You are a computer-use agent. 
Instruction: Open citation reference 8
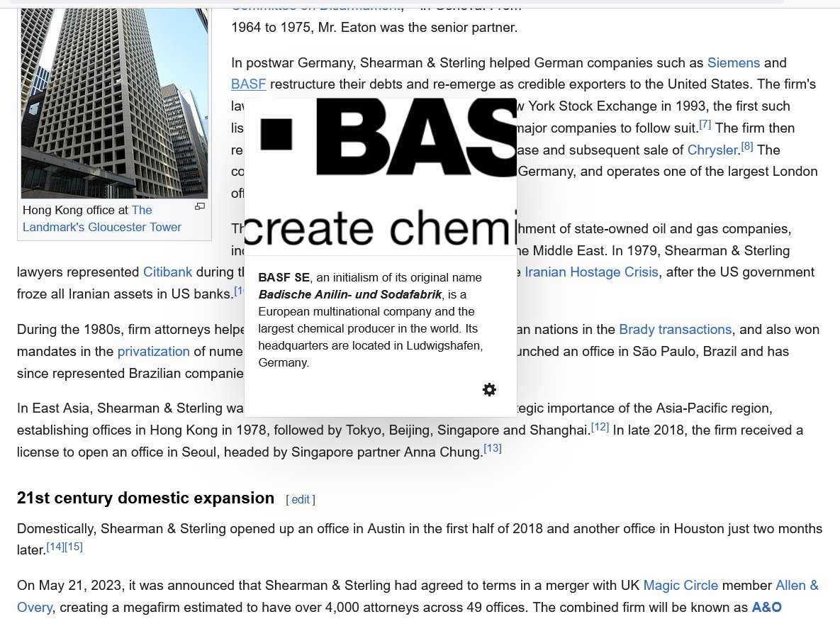(x=747, y=146)
